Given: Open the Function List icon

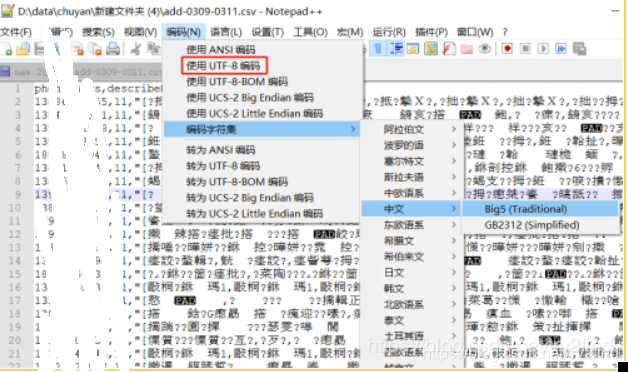Looking at the screenshot, I should 449,49.
